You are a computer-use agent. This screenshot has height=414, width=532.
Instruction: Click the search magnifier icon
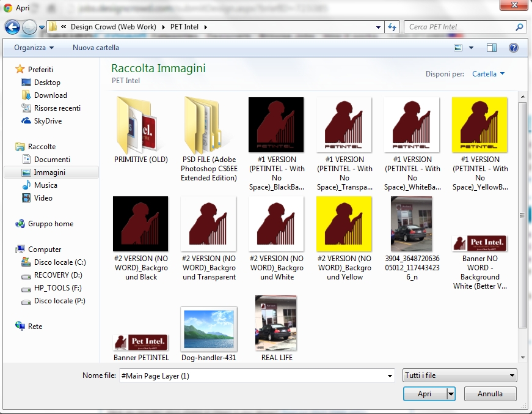[519, 27]
